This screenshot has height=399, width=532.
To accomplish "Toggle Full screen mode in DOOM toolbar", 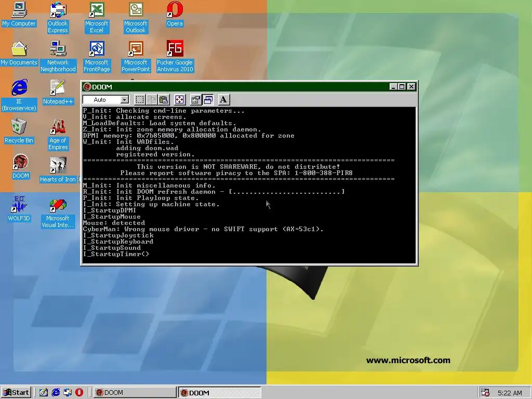I will point(179,100).
